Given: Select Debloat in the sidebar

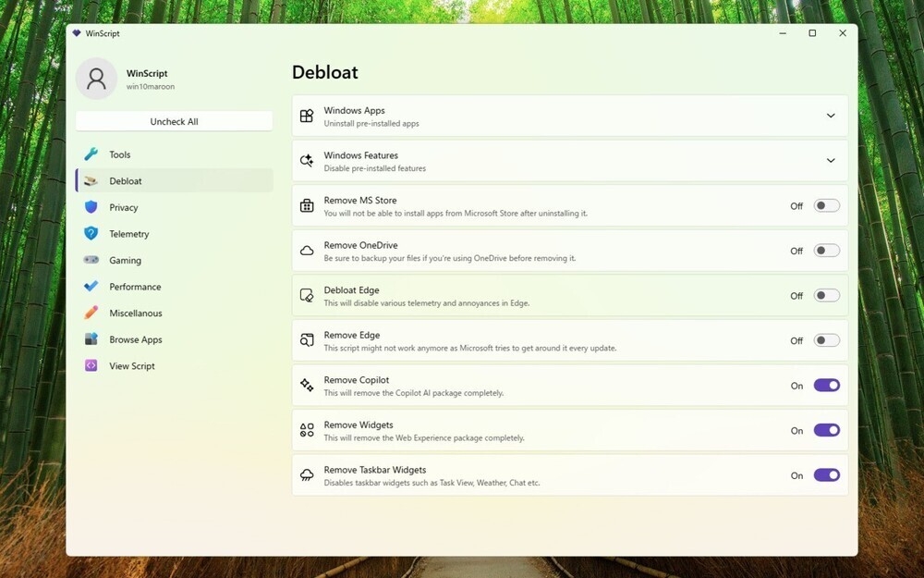Looking at the screenshot, I should 175,181.
